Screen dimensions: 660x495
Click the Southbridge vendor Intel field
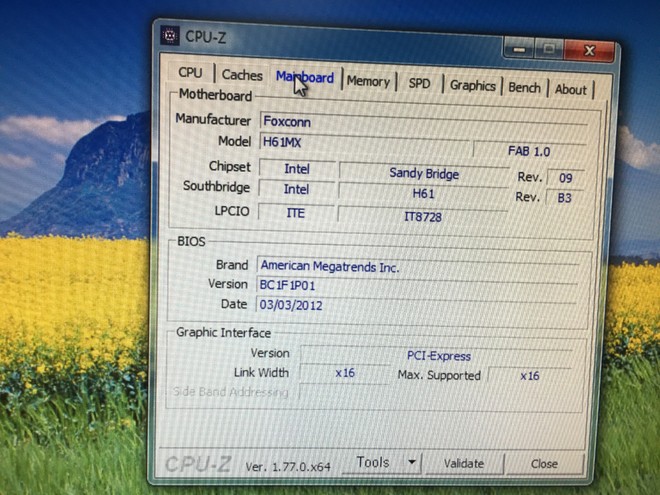pos(296,189)
